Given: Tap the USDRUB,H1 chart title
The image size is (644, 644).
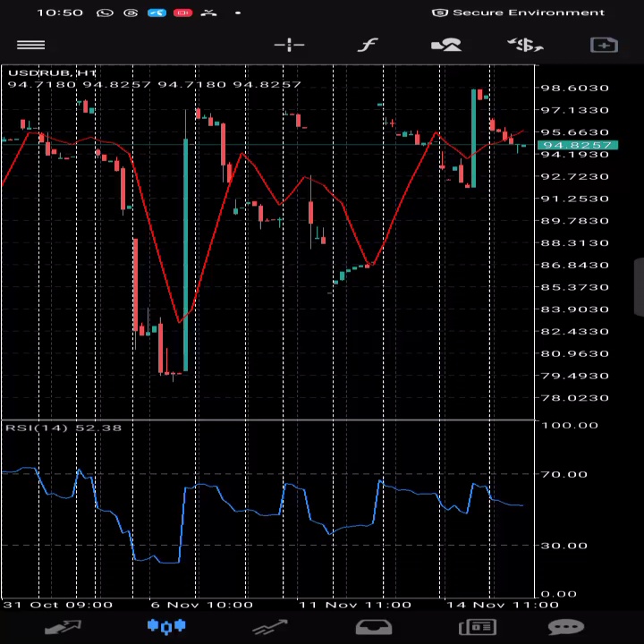Looking at the screenshot, I should click(52, 72).
